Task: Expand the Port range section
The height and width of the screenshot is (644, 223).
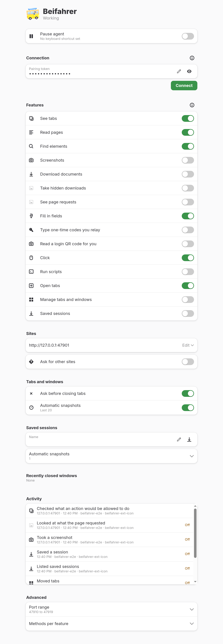Action: pos(111,609)
